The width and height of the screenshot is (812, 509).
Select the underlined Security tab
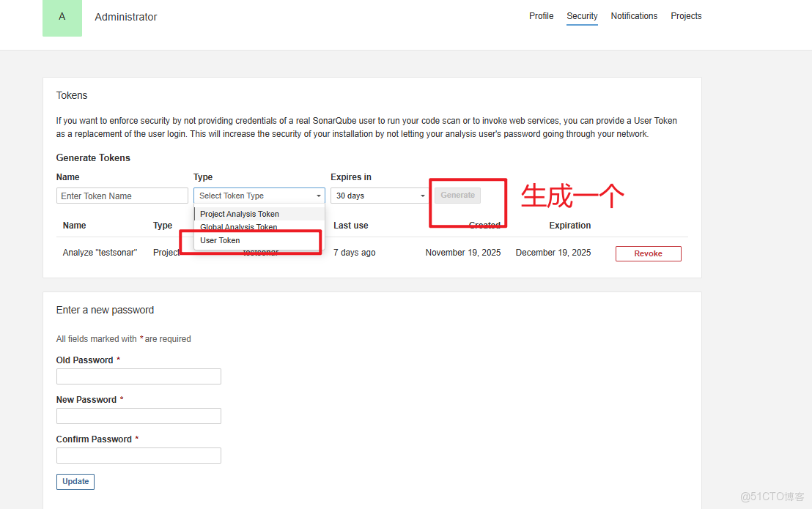tap(582, 15)
